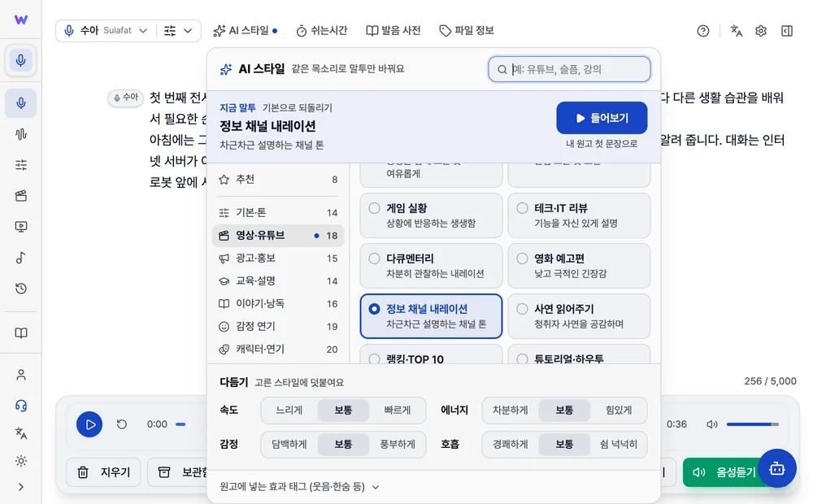Open the 발음 사전 menu
Viewport: 813px width, 504px height.
click(x=393, y=31)
